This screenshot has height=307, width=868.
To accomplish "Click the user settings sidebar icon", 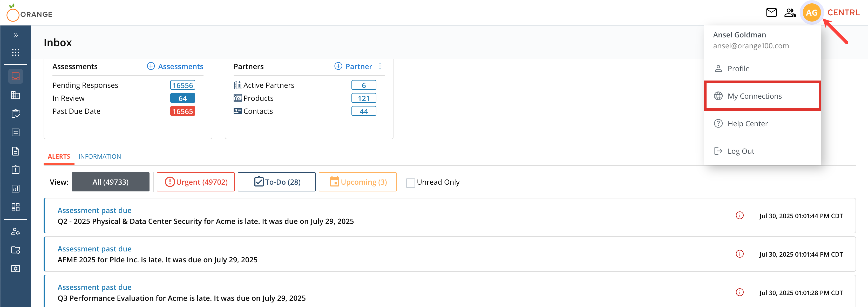I will click(16, 231).
